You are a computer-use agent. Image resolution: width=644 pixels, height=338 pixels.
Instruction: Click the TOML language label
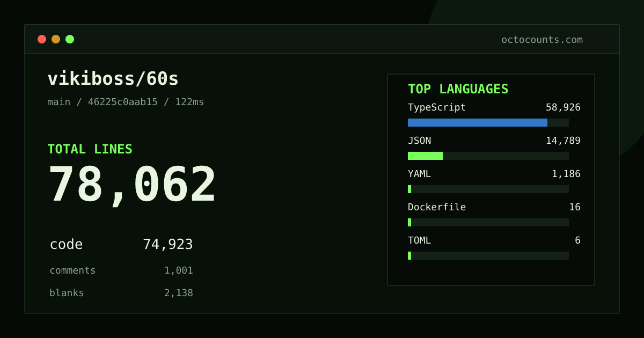pyautogui.click(x=419, y=240)
